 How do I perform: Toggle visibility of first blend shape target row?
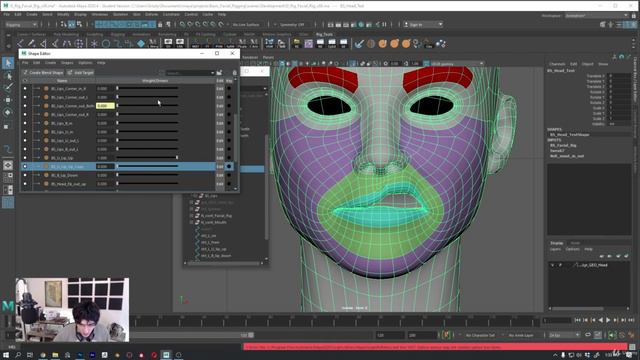tap(25, 88)
